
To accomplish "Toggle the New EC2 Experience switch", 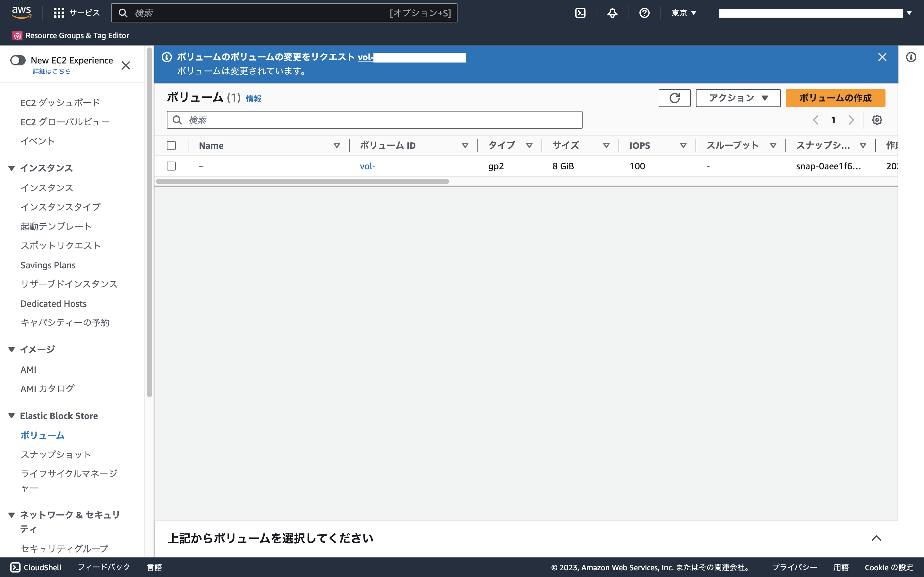I will [x=18, y=60].
